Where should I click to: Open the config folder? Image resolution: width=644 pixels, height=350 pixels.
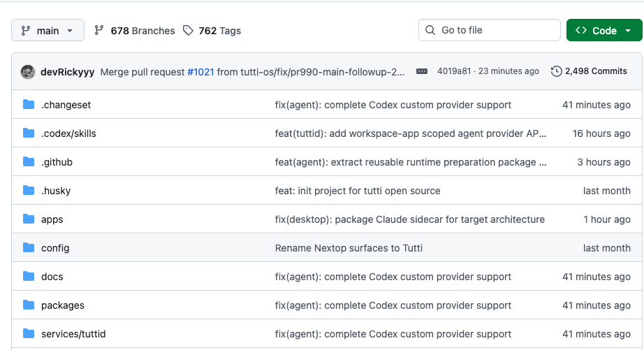point(55,249)
